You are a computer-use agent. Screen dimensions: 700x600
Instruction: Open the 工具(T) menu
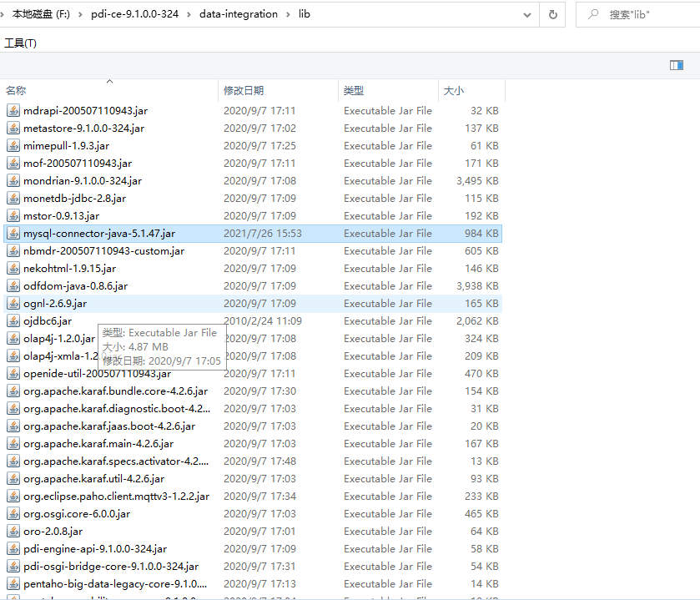click(x=19, y=43)
